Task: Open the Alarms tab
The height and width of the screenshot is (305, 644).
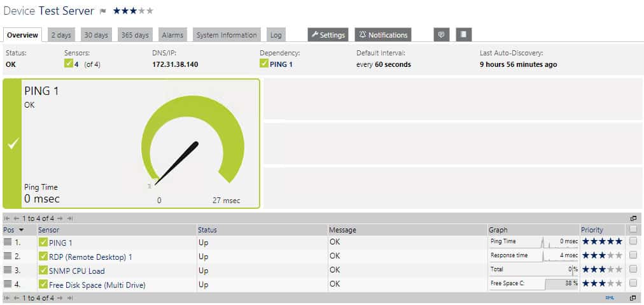Action: tap(172, 35)
